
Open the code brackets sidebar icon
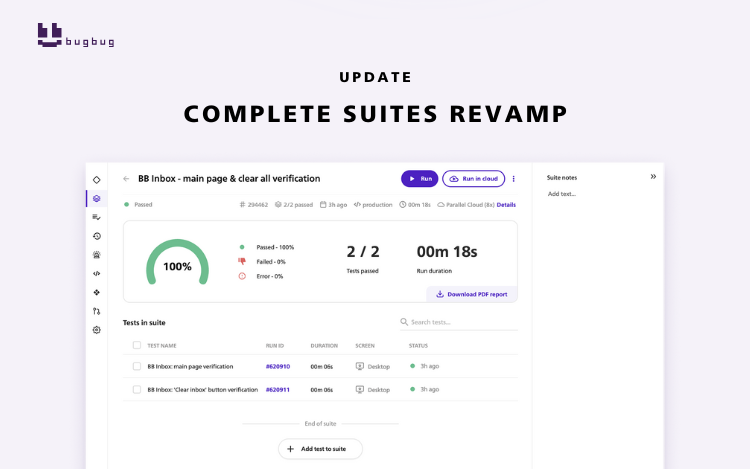[96, 273]
